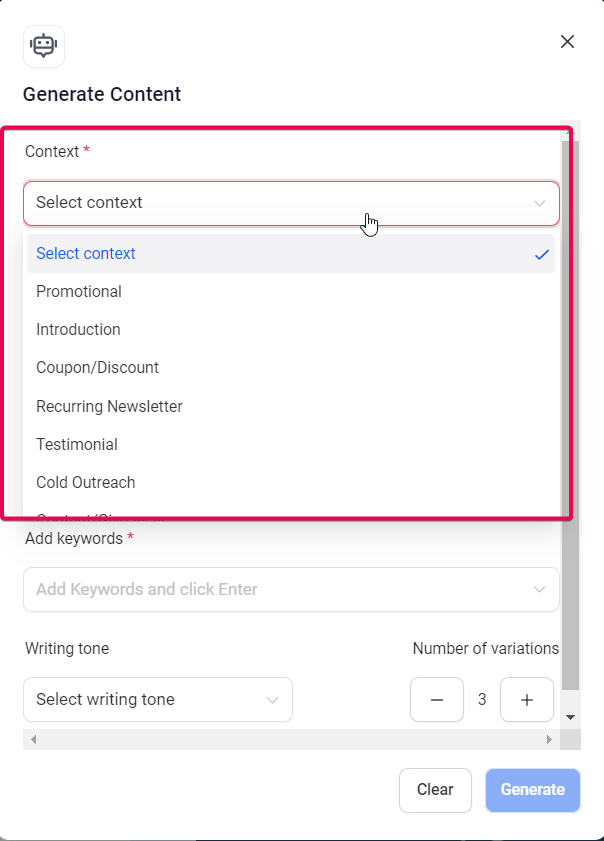The image size is (604, 841).
Task: Choose the Select context option
Action: 86,254
